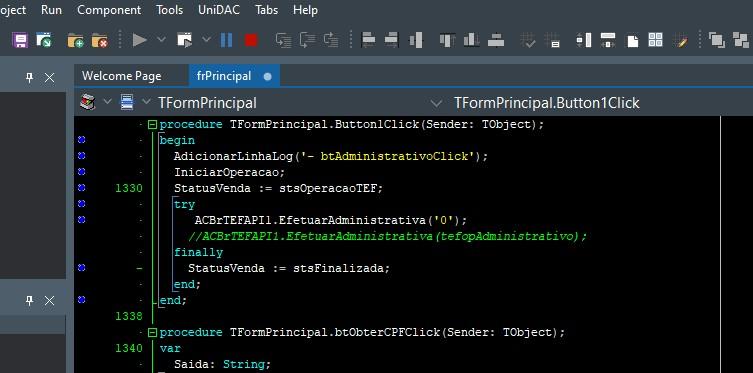Screen dimensions: 753x373
Task: Click the Run Without Debugging icon
Action: pos(184,40)
